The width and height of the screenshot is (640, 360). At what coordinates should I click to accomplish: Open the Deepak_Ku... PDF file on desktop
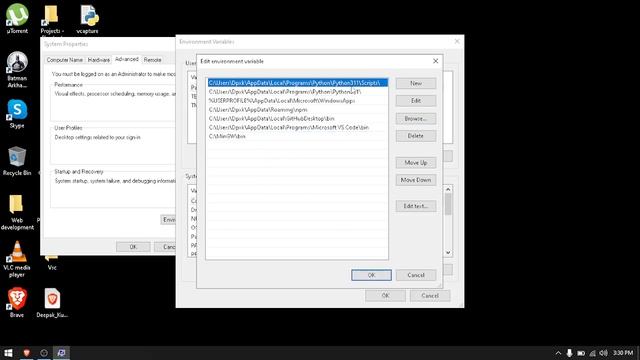[52, 303]
